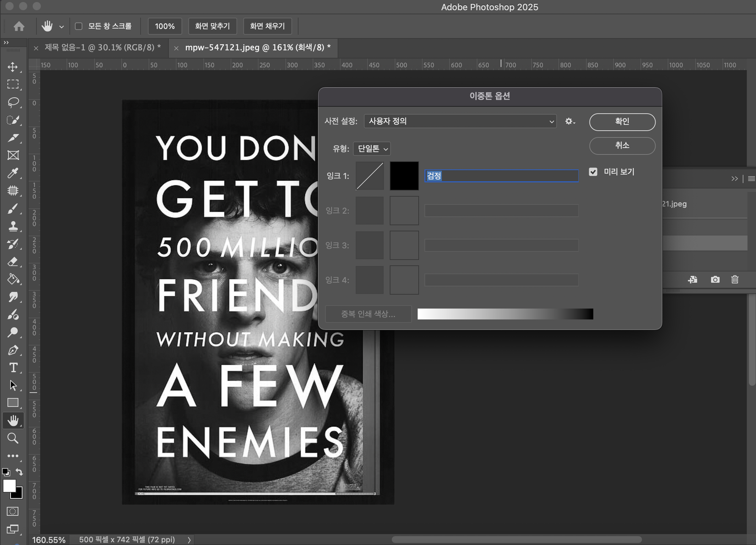Click the 확인 button in duotone dialog
756x545 pixels.
point(622,122)
